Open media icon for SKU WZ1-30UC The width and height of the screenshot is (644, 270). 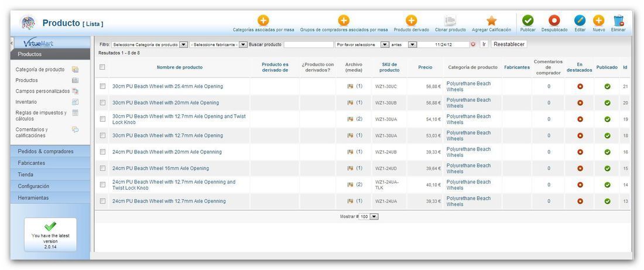pyautogui.click(x=350, y=86)
